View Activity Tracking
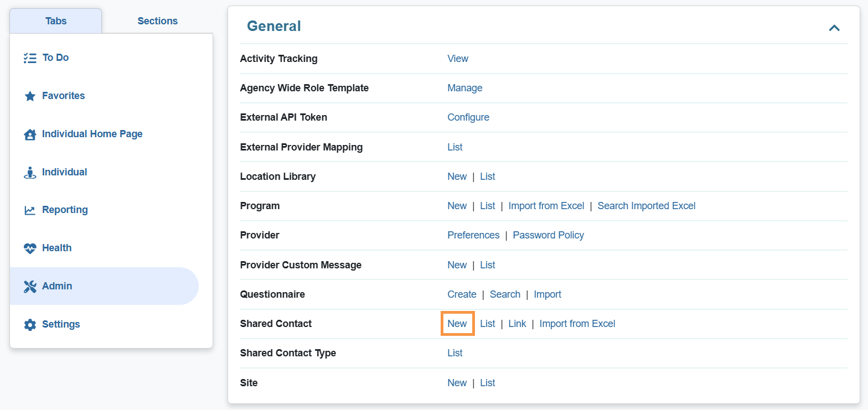The width and height of the screenshot is (868, 410). point(457,58)
